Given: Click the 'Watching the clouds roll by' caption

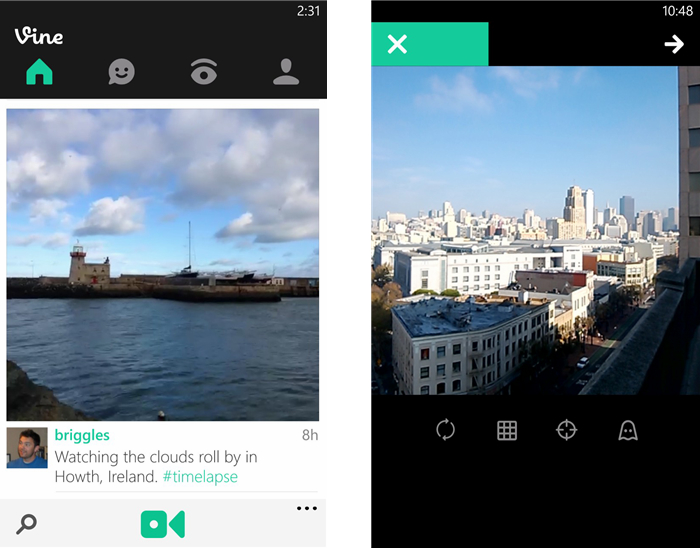Looking at the screenshot, I should pos(156,467).
